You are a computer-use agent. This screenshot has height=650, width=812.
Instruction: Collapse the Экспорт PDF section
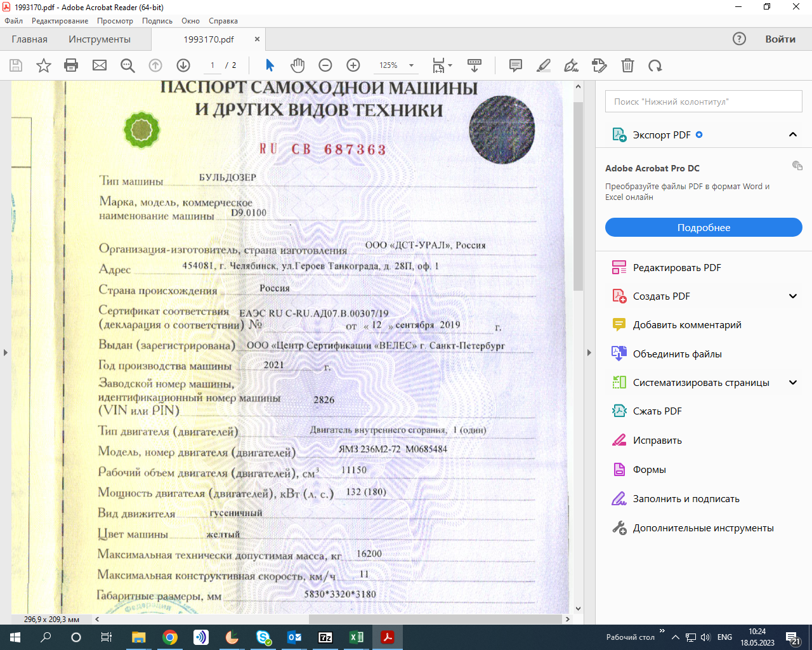792,135
